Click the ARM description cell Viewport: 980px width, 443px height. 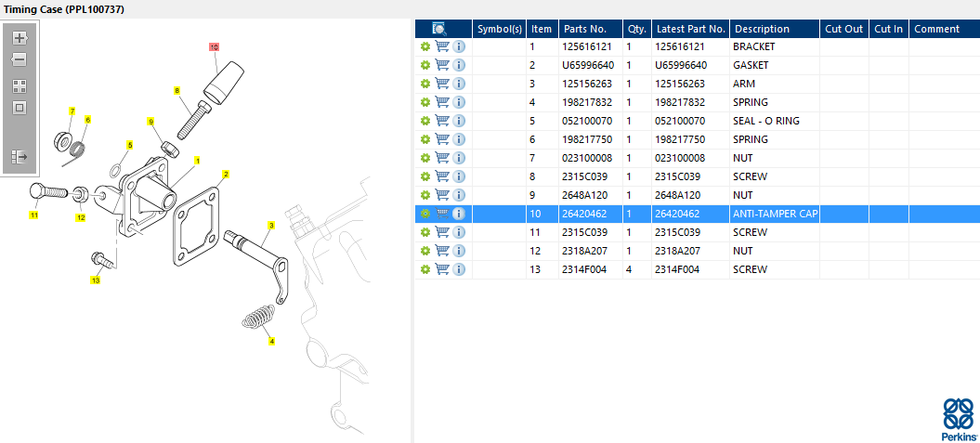(775, 84)
